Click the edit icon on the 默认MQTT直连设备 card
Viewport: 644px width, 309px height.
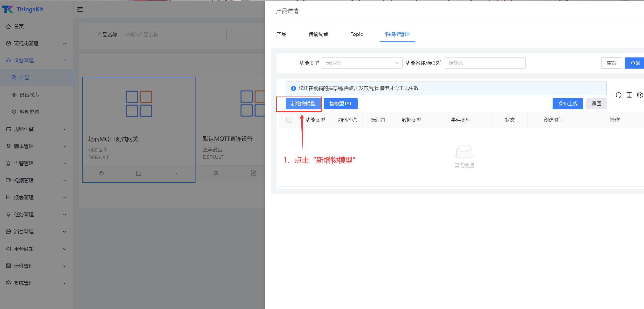(x=254, y=173)
